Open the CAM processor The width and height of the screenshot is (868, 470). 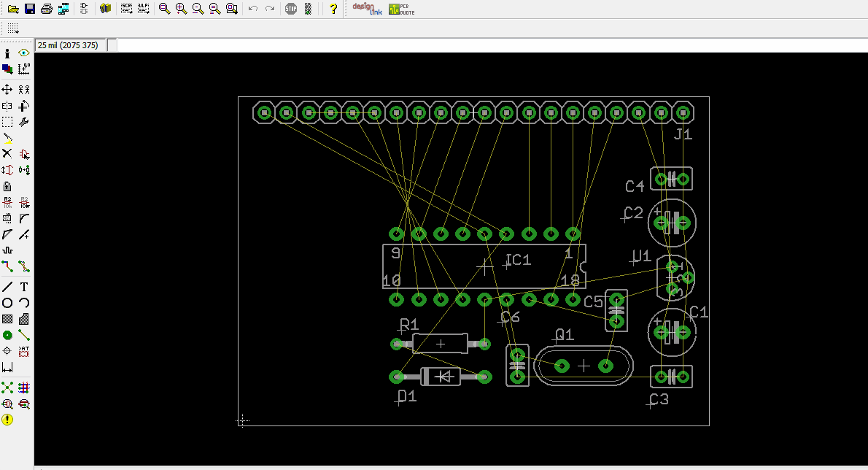[63, 9]
